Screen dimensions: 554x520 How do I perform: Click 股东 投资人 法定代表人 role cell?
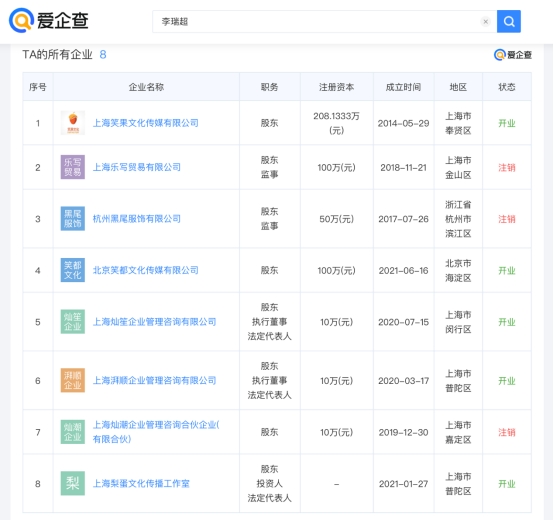click(270, 483)
